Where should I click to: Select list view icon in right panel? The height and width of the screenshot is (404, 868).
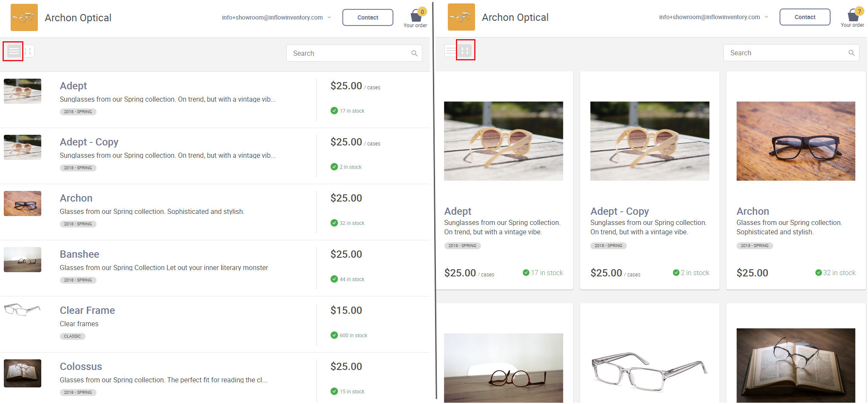pyautogui.click(x=451, y=51)
